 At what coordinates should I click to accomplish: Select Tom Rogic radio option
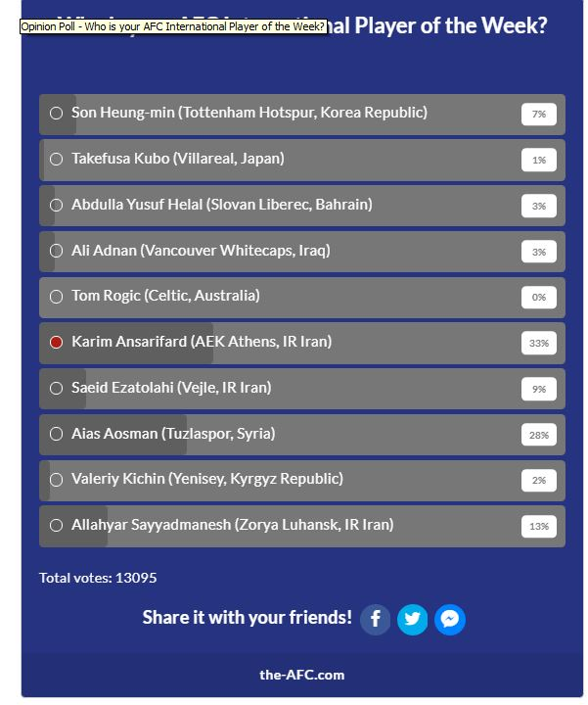pos(57,296)
